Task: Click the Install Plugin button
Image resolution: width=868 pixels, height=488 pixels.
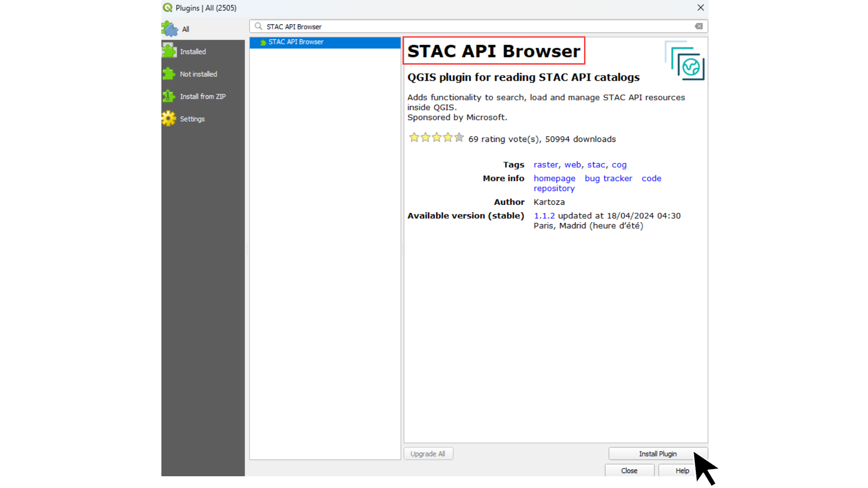Action: (658, 454)
